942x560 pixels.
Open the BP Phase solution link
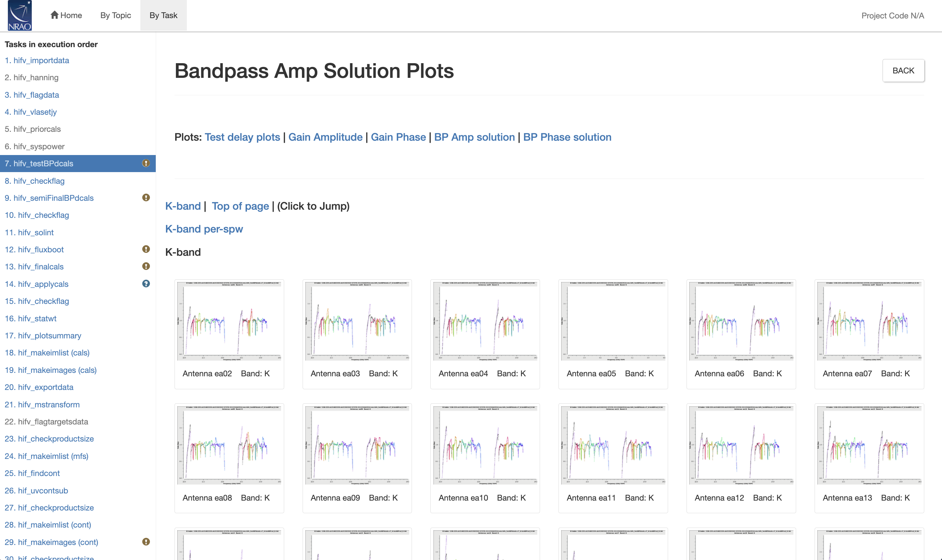coord(567,137)
